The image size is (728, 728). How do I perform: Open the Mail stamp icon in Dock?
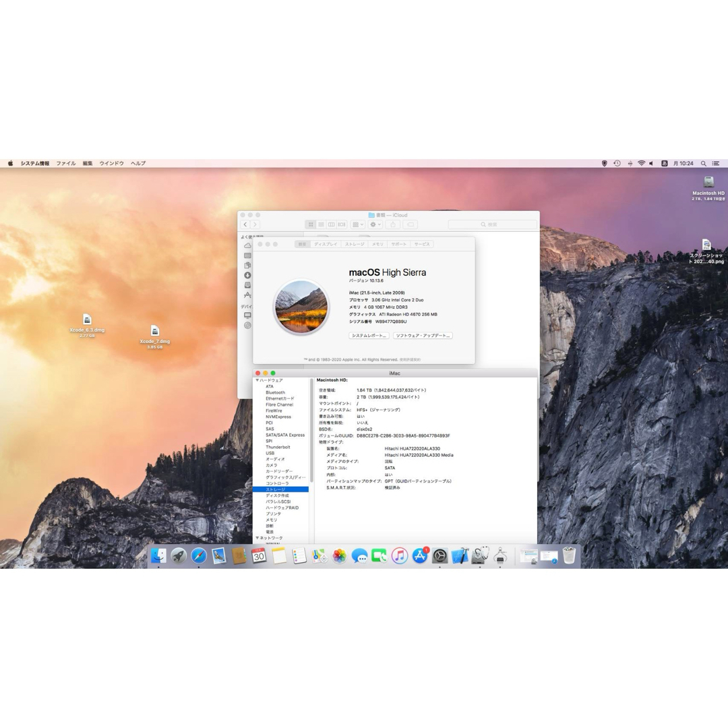pyautogui.click(x=218, y=555)
